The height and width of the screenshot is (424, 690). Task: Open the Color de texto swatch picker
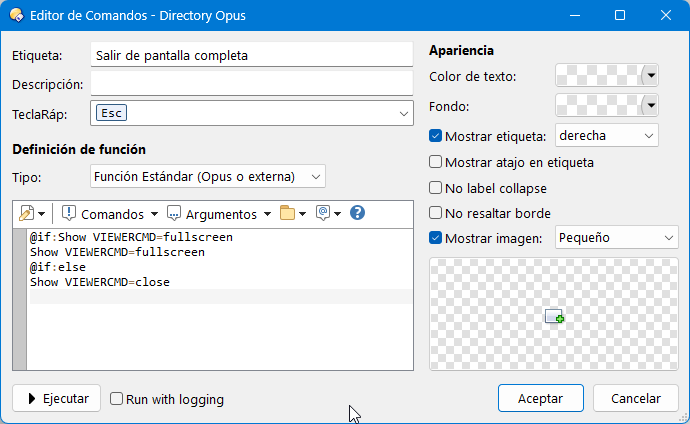tap(607, 76)
